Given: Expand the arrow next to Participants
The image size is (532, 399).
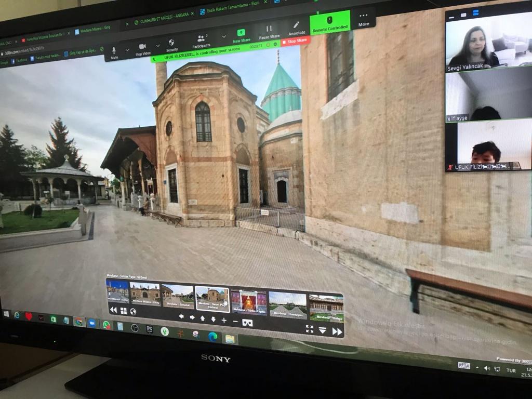Looking at the screenshot, I should coord(224,36).
